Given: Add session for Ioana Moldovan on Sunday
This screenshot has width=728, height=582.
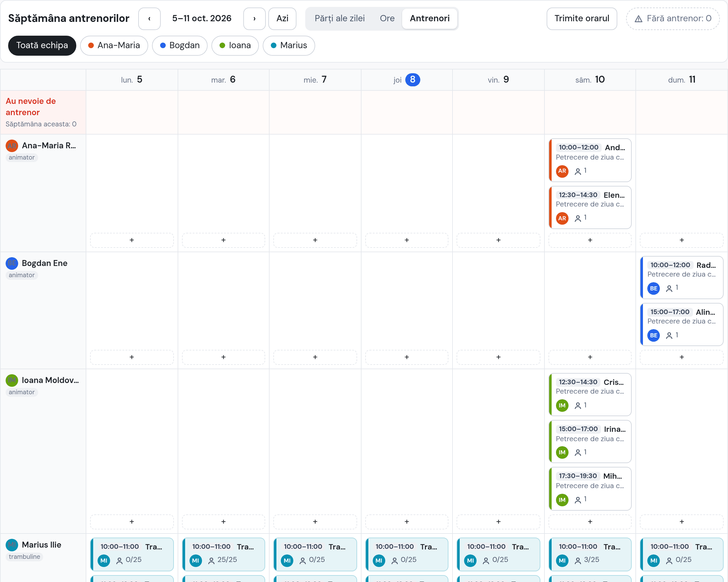Looking at the screenshot, I should click(x=681, y=522).
